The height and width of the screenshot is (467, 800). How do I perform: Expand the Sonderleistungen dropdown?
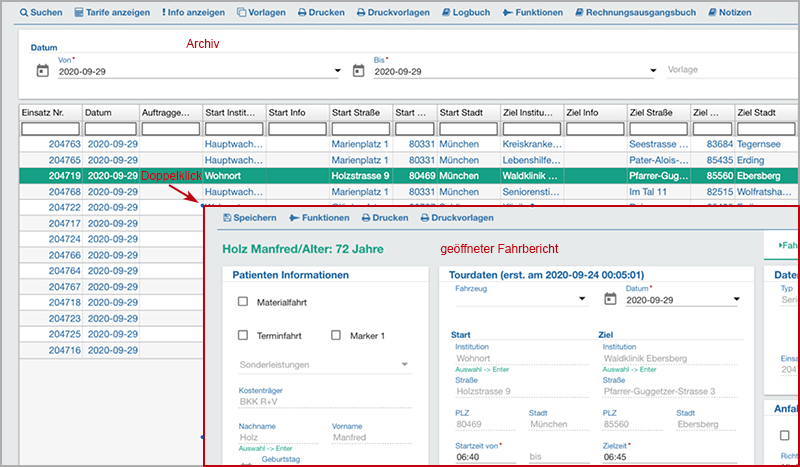click(405, 365)
